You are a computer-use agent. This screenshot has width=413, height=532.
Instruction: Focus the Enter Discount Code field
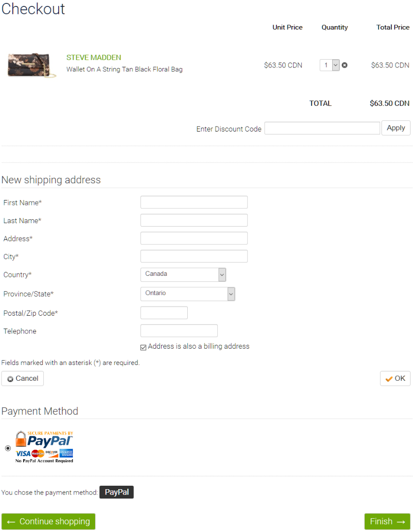click(x=322, y=128)
